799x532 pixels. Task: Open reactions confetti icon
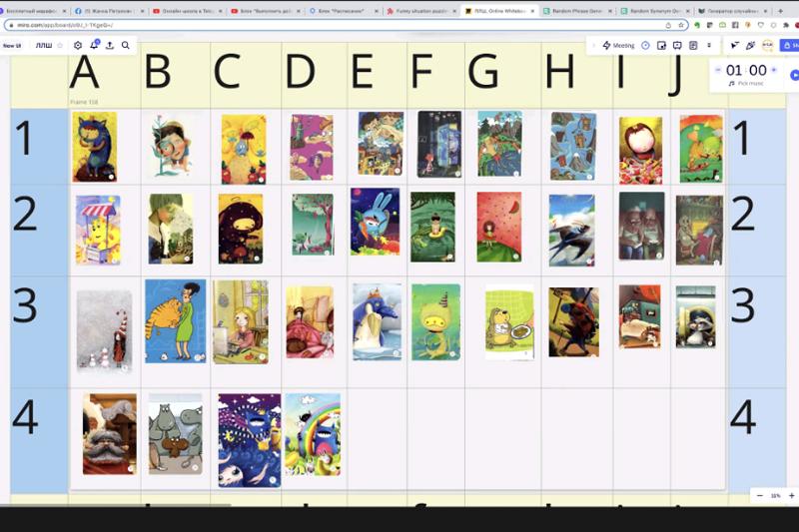click(x=750, y=45)
